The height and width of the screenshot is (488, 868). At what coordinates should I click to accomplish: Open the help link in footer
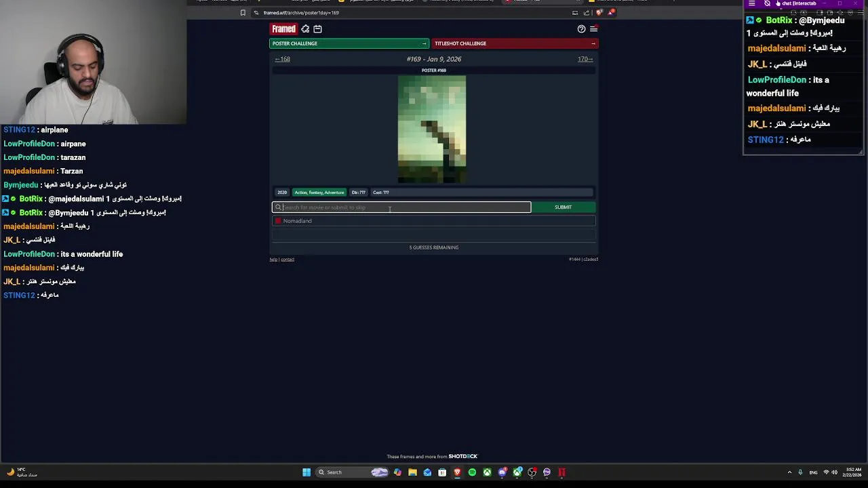[x=273, y=260]
